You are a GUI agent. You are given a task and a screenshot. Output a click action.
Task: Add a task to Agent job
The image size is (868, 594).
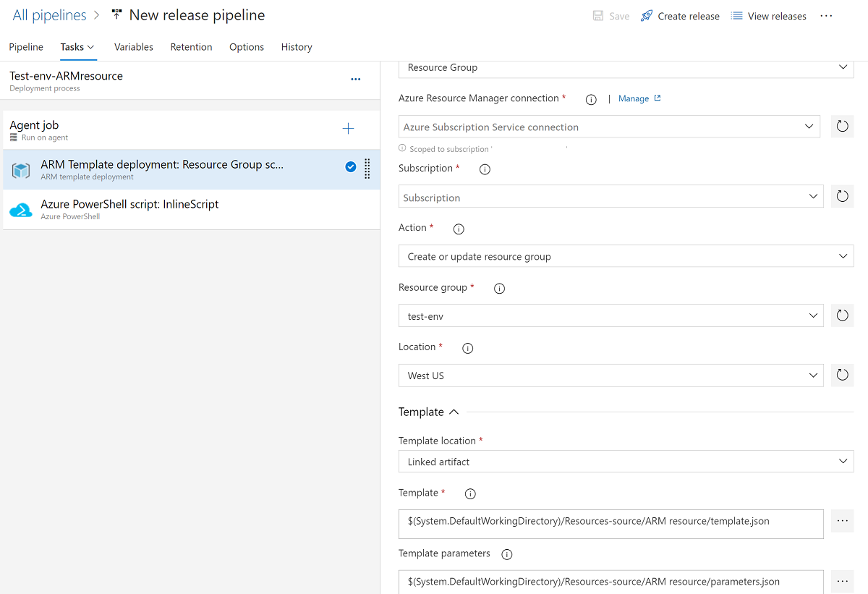point(348,129)
